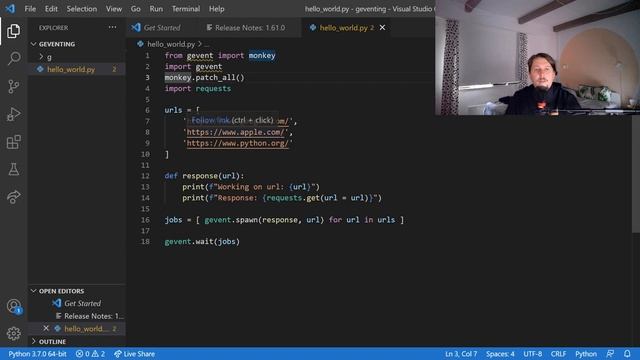The image size is (640, 360).
Task: Place cursor on 'patch_all()' in line 3
Action: (x=220, y=78)
